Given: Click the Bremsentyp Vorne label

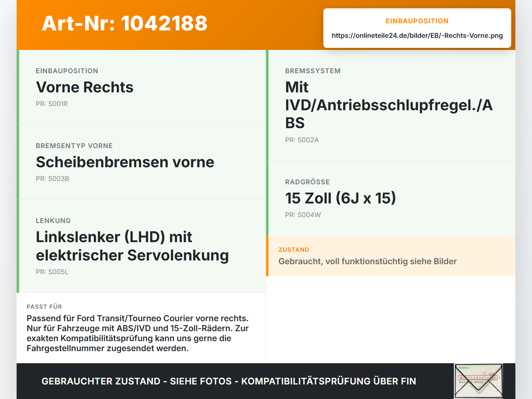Looking at the screenshot, I should pyautogui.click(x=74, y=146).
